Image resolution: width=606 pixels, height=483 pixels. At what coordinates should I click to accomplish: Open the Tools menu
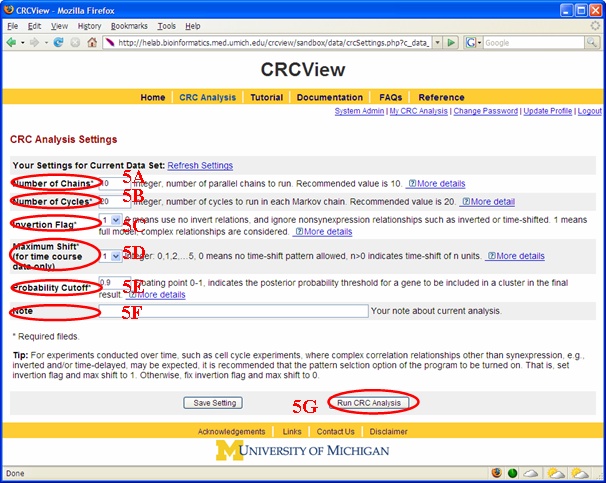tap(167, 26)
